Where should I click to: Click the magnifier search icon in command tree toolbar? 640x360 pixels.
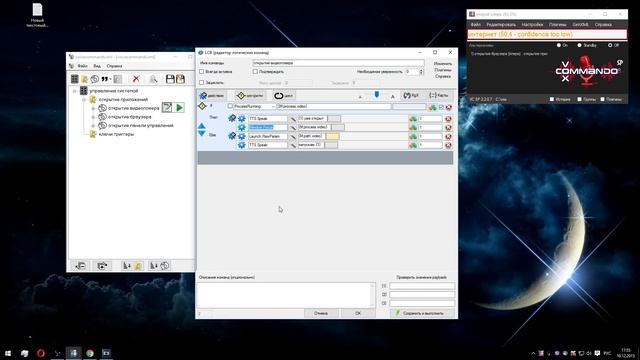pos(153,79)
